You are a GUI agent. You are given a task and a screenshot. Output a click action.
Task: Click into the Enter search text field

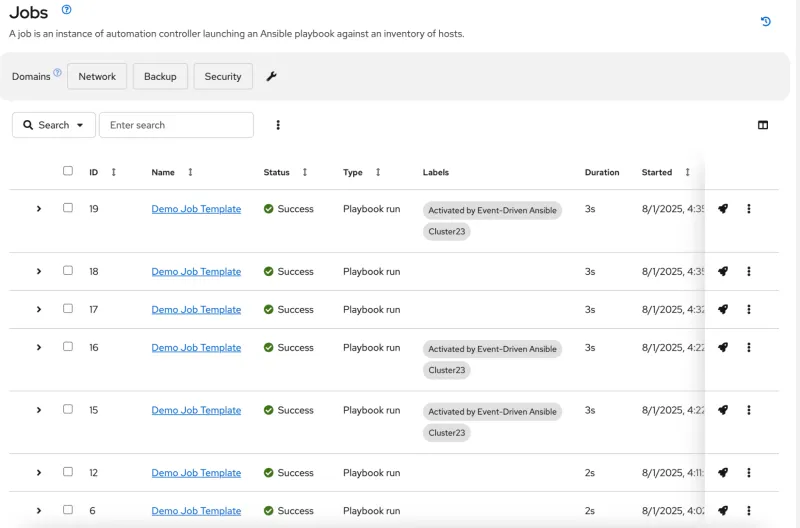tap(176, 125)
